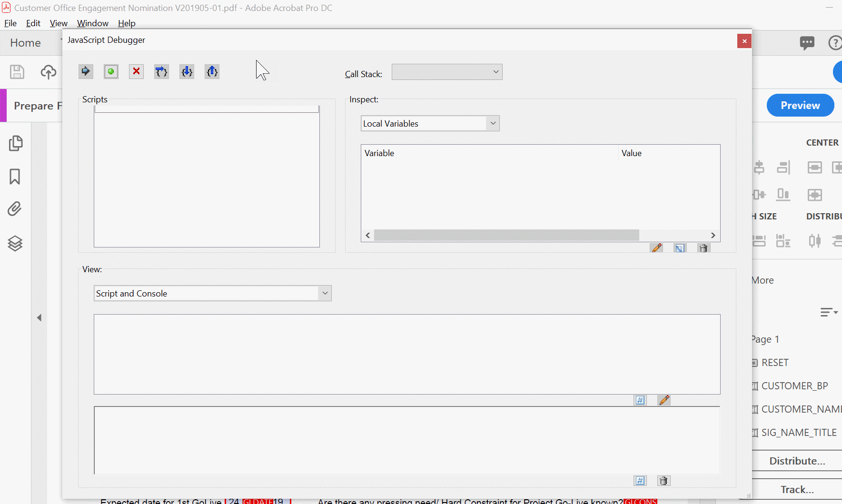Click Distribute horizontally icon
The height and width of the screenshot is (504, 842).
pyautogui.click(x=815, y=241)
